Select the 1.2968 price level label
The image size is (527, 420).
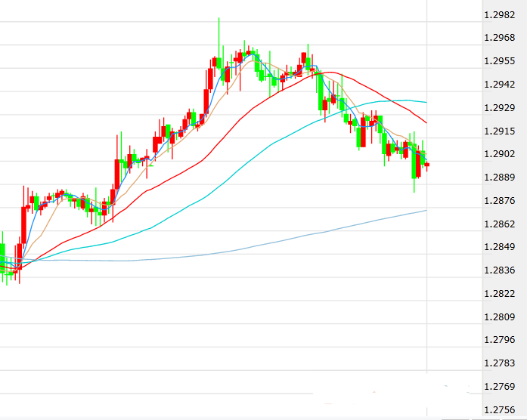[x=499, y=38]
